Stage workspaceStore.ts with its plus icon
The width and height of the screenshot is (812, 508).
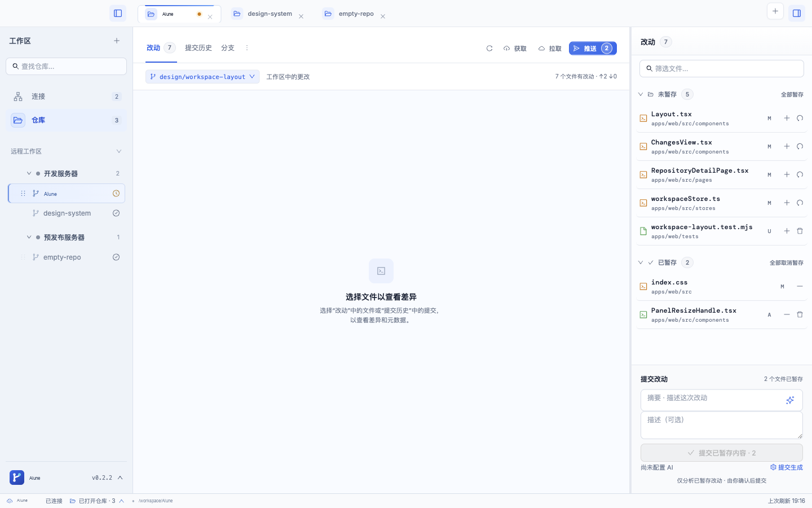[787, 203]
